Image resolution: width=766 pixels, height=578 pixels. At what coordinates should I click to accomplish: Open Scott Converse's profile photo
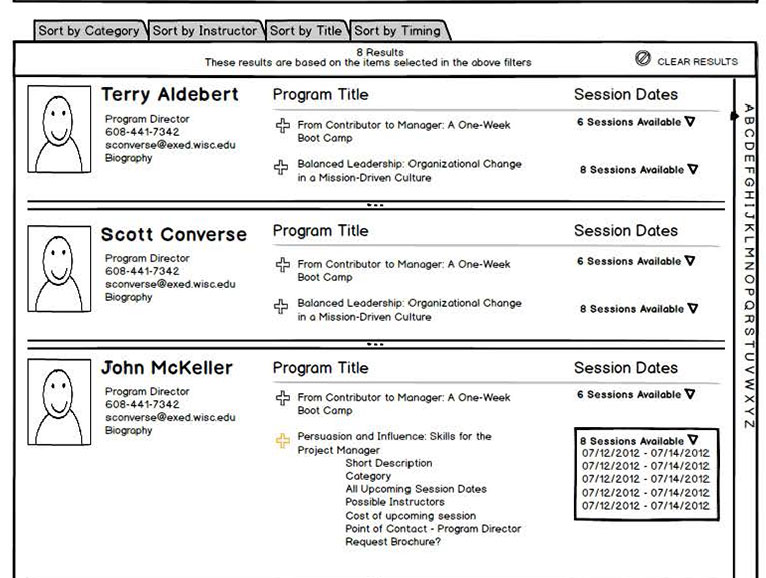[59, 269]
